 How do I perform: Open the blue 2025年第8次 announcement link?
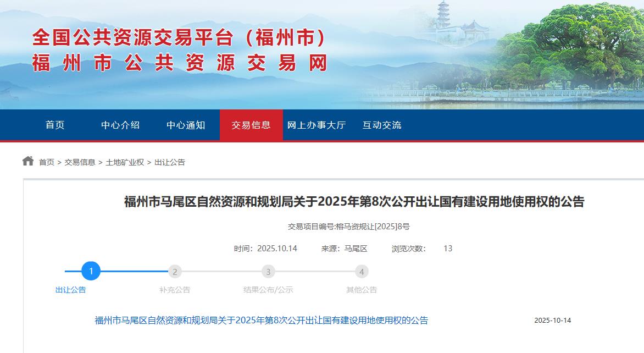pos(261,321)
